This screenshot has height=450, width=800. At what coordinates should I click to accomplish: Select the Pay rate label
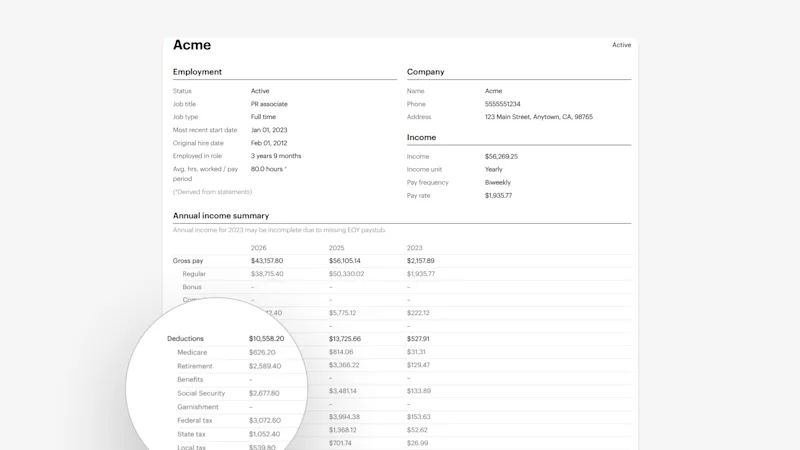[x=418, y=195]
